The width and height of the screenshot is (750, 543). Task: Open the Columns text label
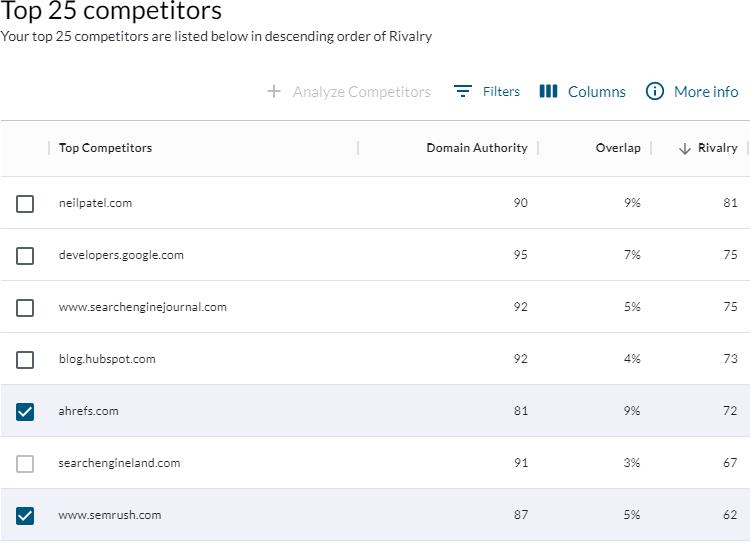(596, 91)
